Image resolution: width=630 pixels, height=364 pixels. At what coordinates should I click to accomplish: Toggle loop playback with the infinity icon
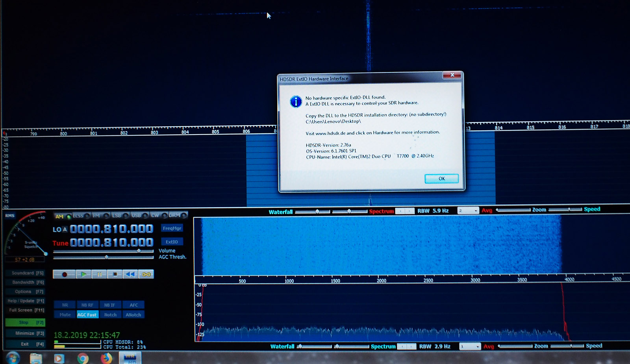coord(146,274)
